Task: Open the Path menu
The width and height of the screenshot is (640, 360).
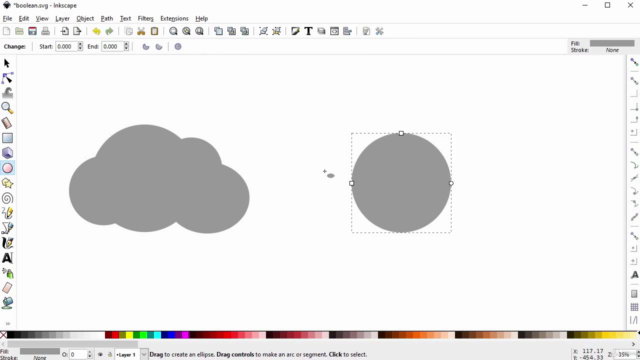Action: pos(107,19)
